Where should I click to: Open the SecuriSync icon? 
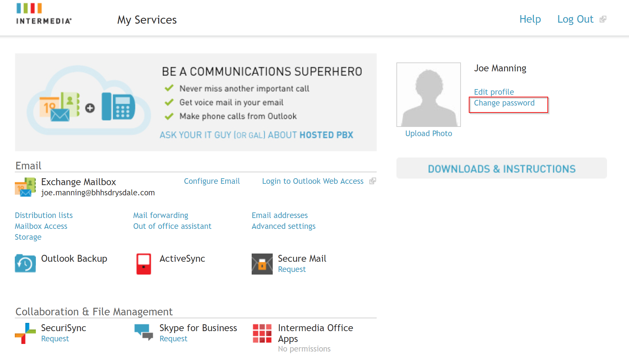click(x=25, y=333)
